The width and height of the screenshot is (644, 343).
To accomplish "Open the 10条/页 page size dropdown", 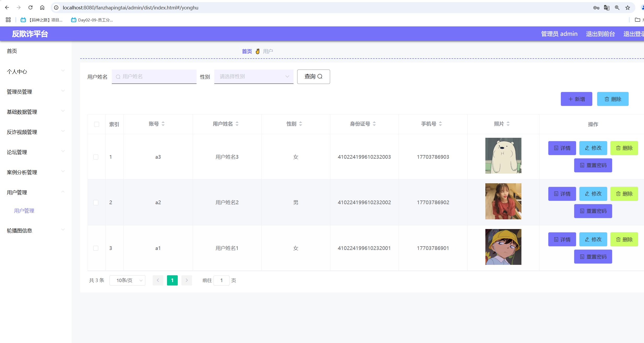I will coord(127,280).
